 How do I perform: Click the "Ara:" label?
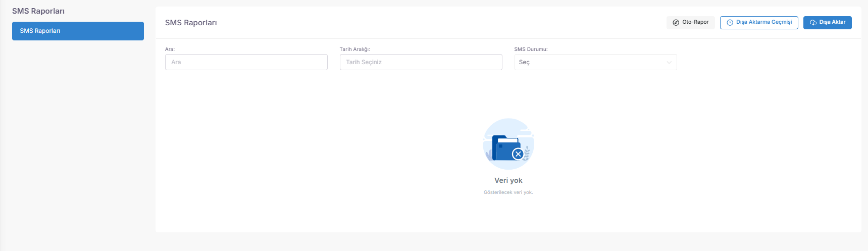coord(170,49)
